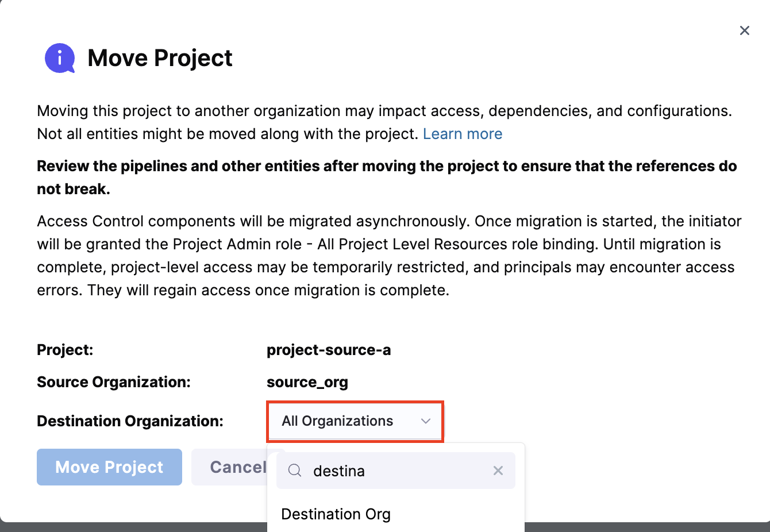The height and width of the screenshot is (532, 770).
Task: Click the 'Moving this project' intro sentence
Action: (x=384, y=111)
